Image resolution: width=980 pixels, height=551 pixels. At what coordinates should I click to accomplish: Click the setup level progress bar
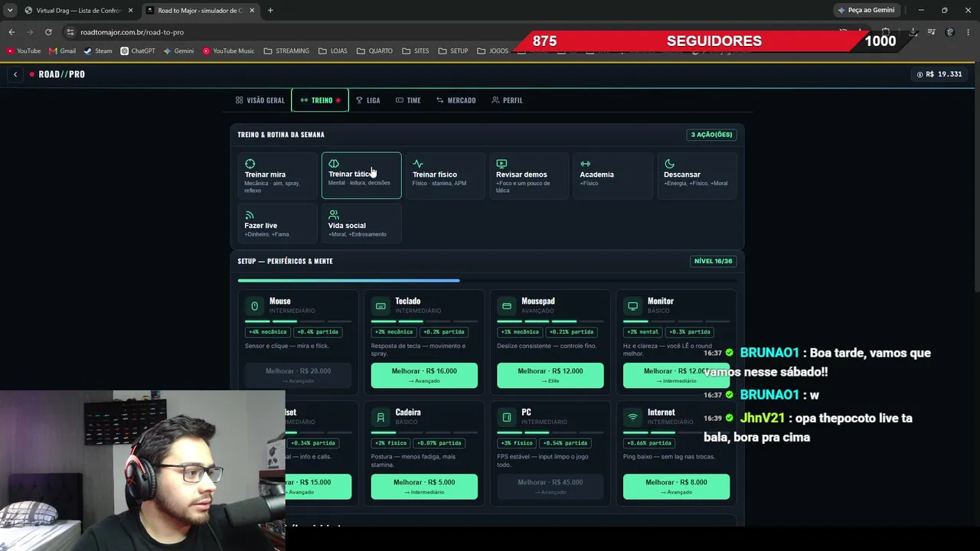point(487,280)
